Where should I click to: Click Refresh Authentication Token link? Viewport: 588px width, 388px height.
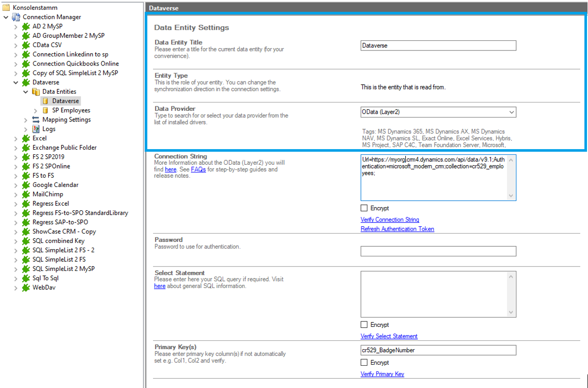pyautogui.click(x=397, y=229)
